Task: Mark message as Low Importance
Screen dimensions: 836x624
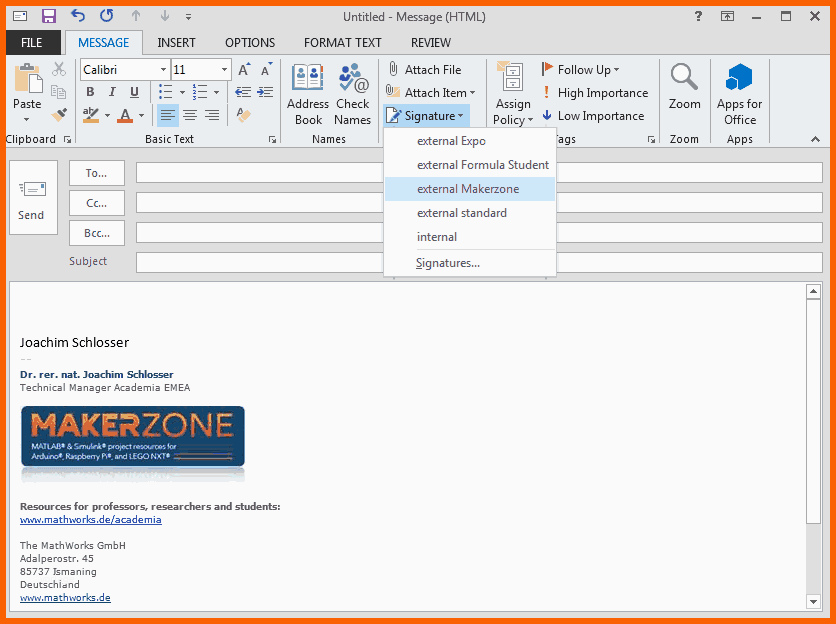Action: point(593,116)
